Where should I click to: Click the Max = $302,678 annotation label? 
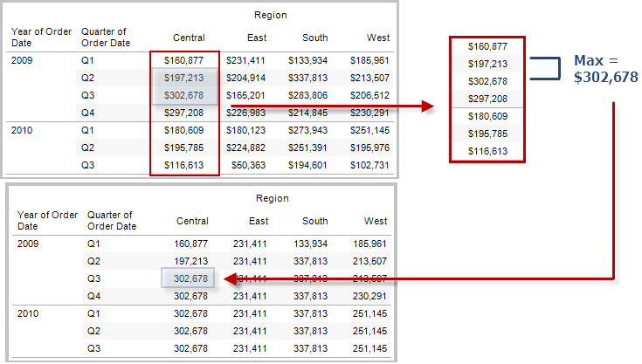(x=605, y=69)
